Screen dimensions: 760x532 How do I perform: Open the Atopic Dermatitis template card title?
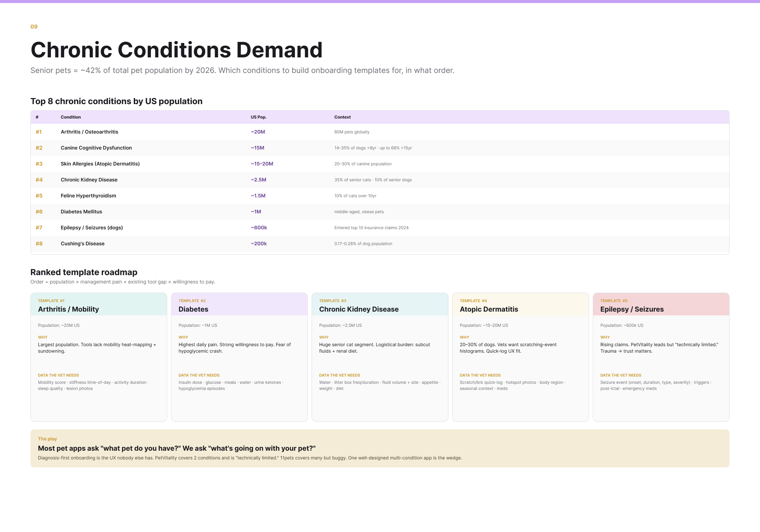point(489,309)
